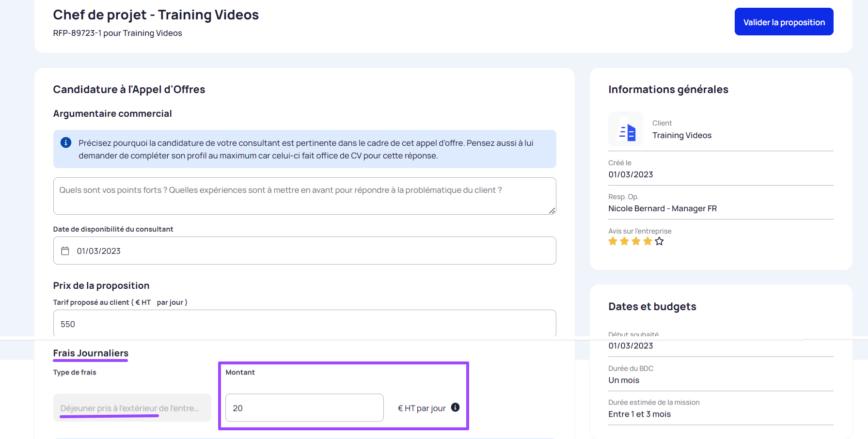The height and width of the screenshot is (439, 868).
Task: Click the calendar icon in availability date field
Action: click(x=65, y=251)
